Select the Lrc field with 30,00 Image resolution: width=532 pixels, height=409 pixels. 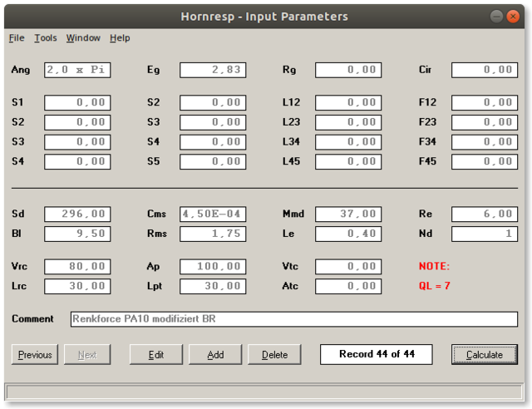pos(77,286)
